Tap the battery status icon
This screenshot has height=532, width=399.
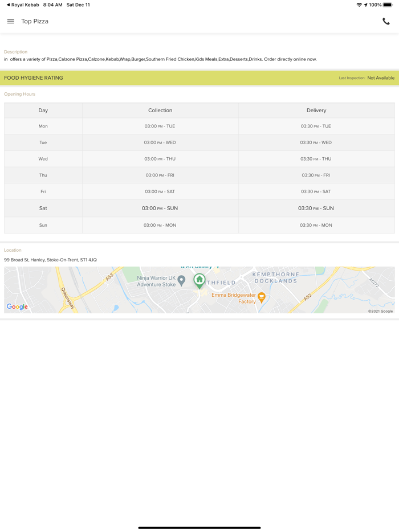click(x=388, y=5)
